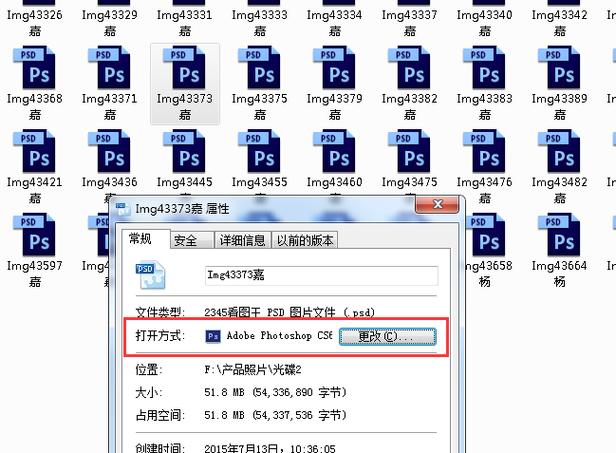
Task: Click the size value 51.8 MB (54,336,890 字节)
Action: (x=275, y=392)
